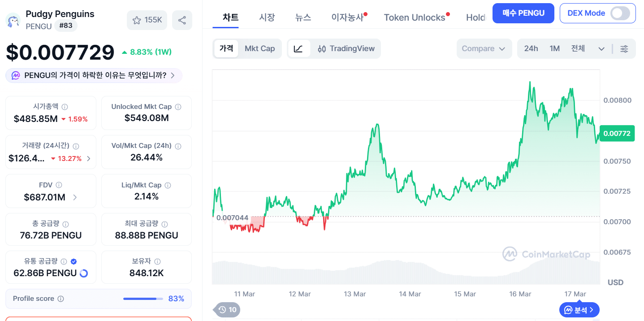Switch to the 뉴스 tab
Screen dimensions: 644x321
click(303, 17)
